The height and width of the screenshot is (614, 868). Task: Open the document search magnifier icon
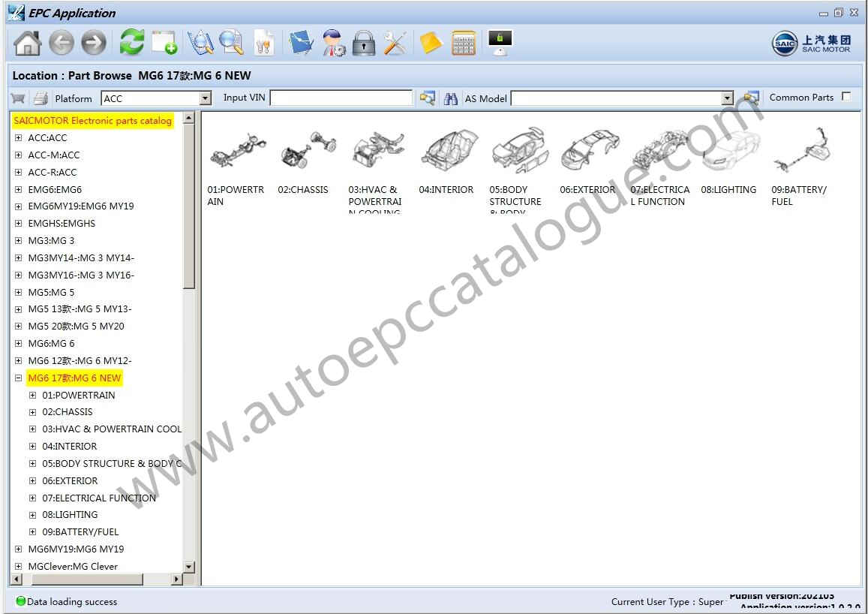point(231,43)
